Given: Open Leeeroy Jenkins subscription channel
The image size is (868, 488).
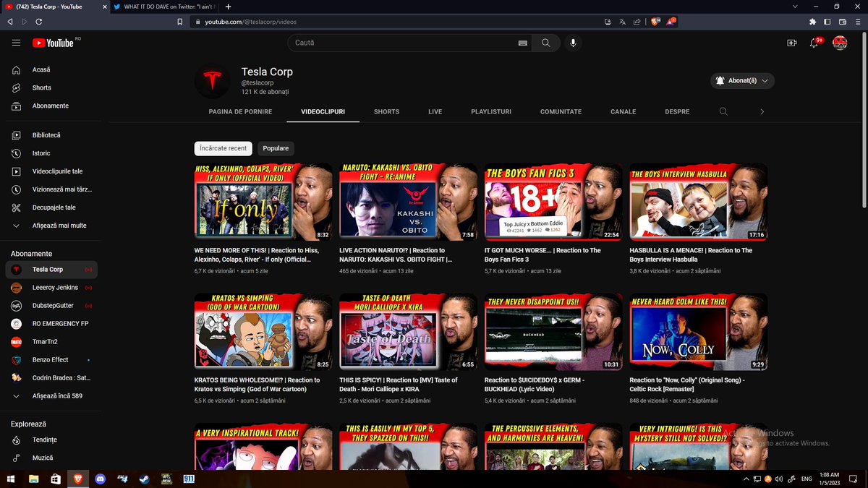Looking at the screenshot, I should 51,287.
